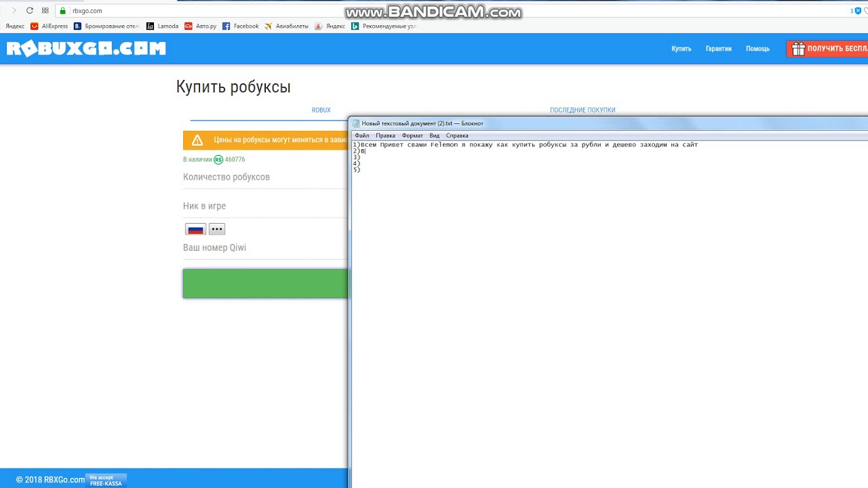The height and width of the screenshot is (488, 868).
Task: Open the Файл menu in Notepad
Action: [x=362, y=136]
